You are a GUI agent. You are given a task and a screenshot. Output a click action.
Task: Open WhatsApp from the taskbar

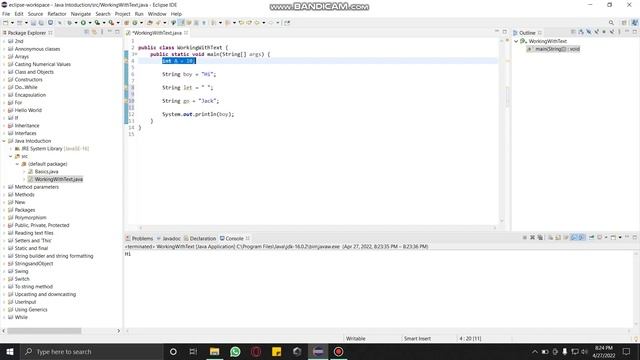pyautogui.click(x=235, y=351)
